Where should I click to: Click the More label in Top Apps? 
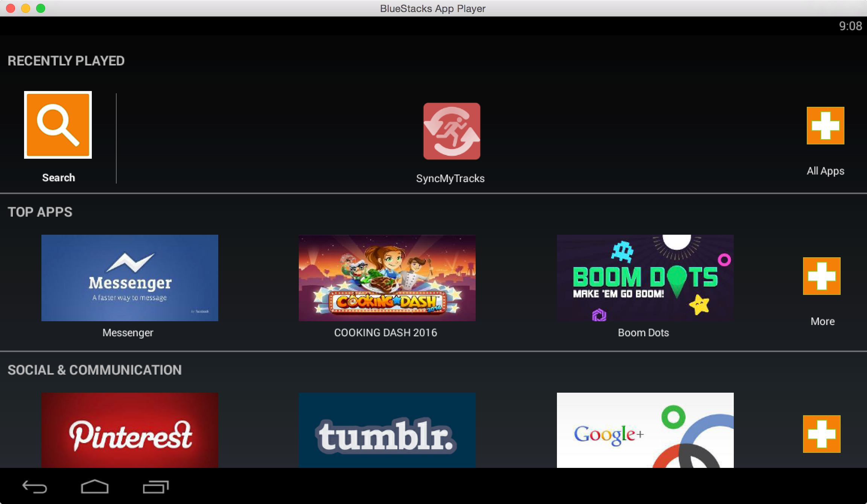pyautogui.click(x=823, y=321)
